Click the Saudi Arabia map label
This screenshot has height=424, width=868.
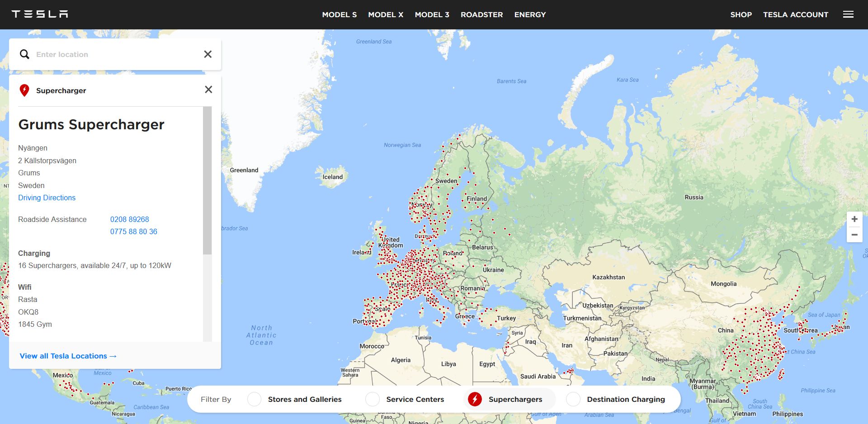(x=538, y=376)
